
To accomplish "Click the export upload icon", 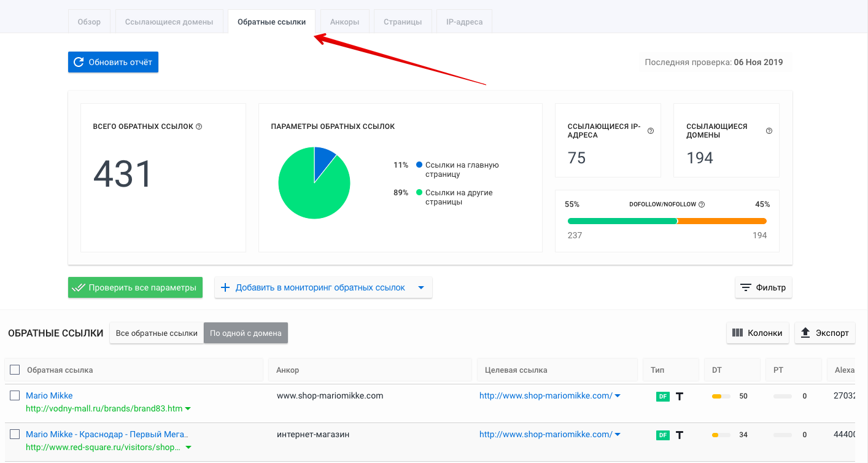I will point(805,333).
